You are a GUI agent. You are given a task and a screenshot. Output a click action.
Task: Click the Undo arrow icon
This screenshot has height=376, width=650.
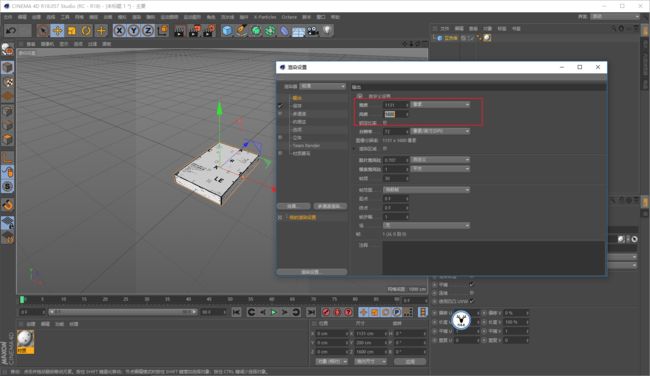pyautogui.click(x=11, y=31)
